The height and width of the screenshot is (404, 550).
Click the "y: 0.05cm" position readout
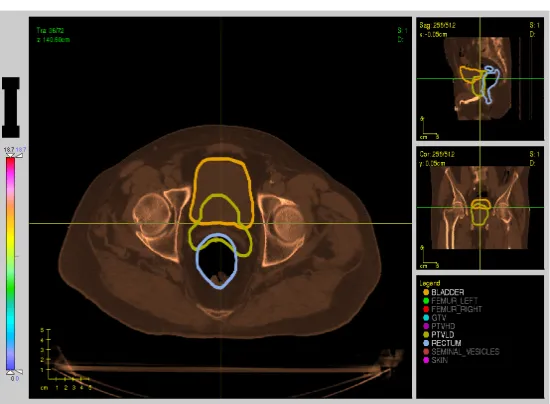432,163
